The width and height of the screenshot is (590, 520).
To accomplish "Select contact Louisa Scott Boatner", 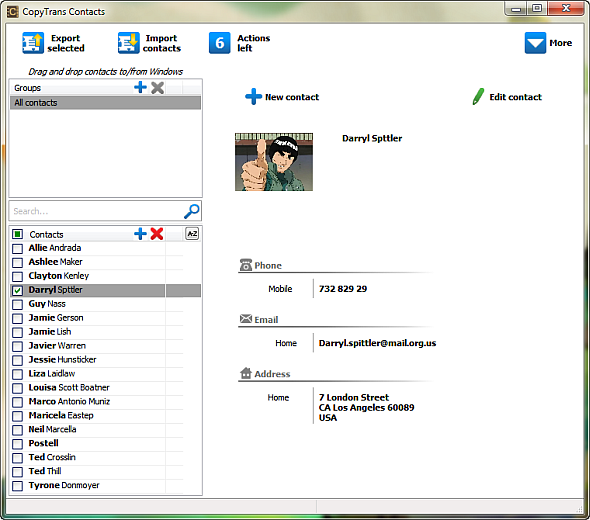I will [x=69, y=388].
